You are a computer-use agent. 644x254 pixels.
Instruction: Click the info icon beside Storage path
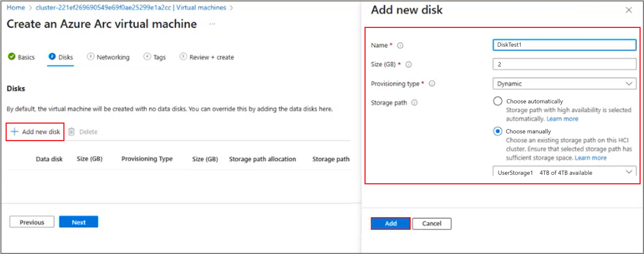[414, 102]
